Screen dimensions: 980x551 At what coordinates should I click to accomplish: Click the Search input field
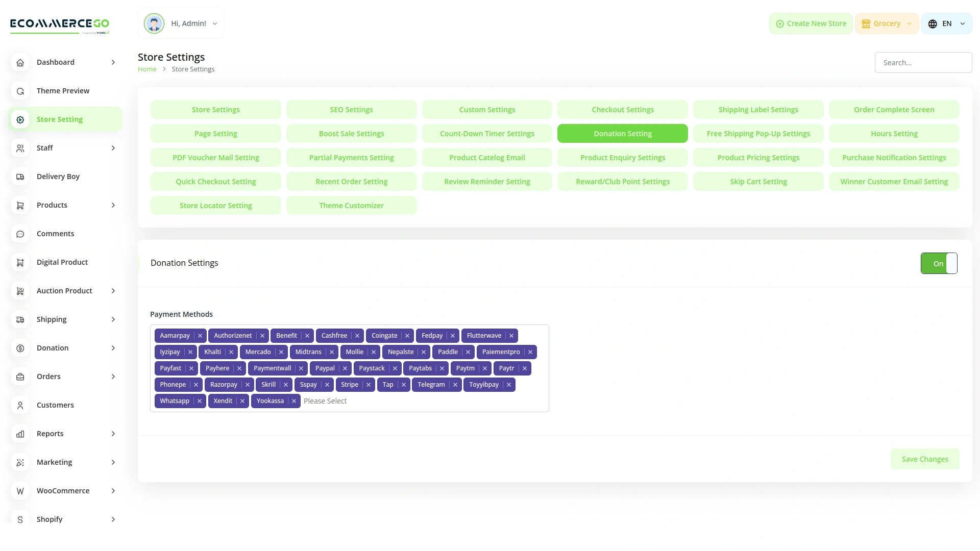coord(923,63)
